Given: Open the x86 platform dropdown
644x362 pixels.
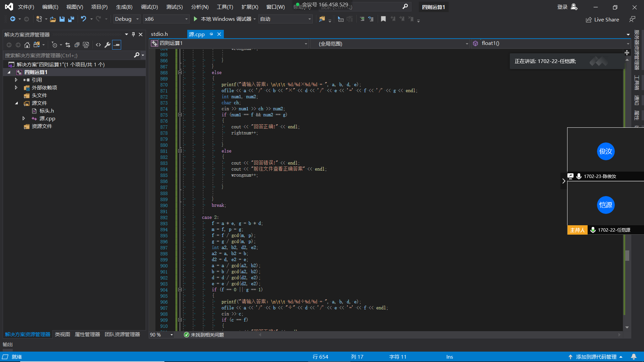Looking at the screenshot, I should (166, 19).
